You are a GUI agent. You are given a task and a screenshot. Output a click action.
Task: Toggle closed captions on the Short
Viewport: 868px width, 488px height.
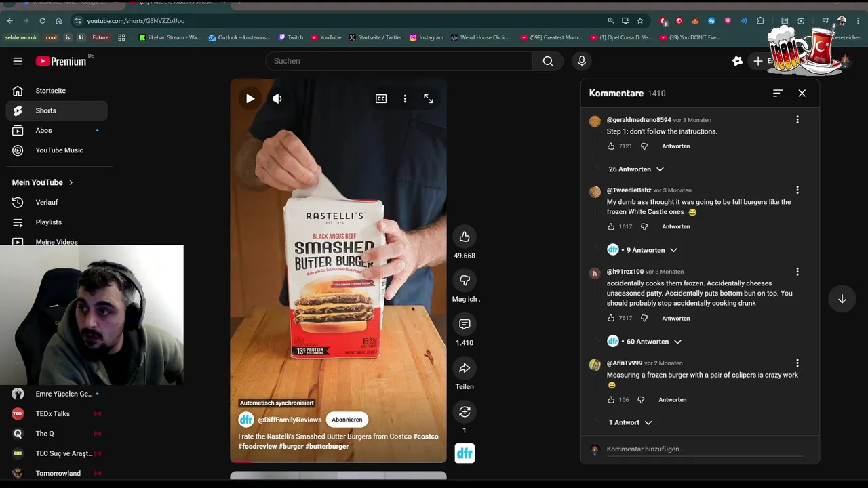pos(381,98)
